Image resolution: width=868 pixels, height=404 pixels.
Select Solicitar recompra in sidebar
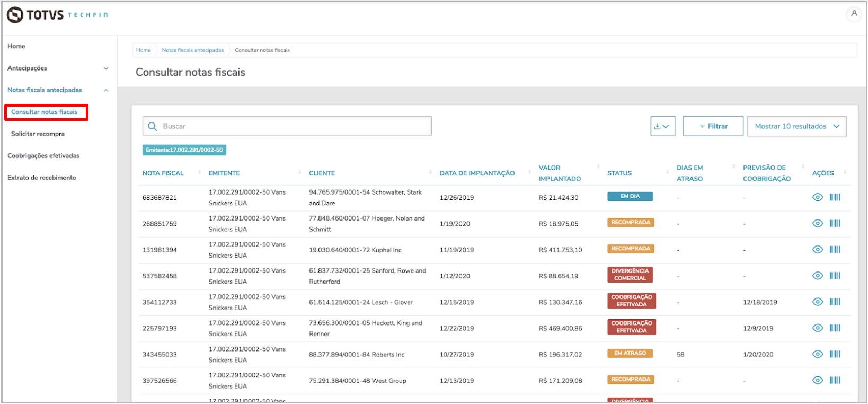[x=38, y=134]
